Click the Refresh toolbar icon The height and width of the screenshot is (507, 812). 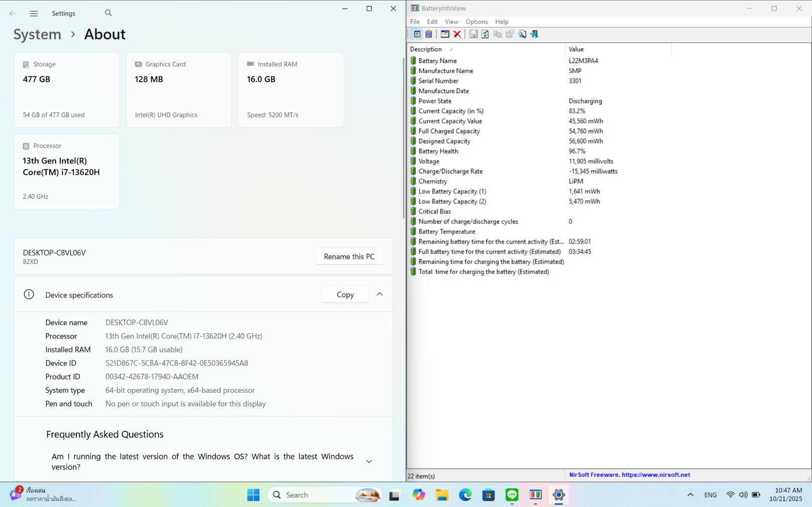(x=485, y=34)
